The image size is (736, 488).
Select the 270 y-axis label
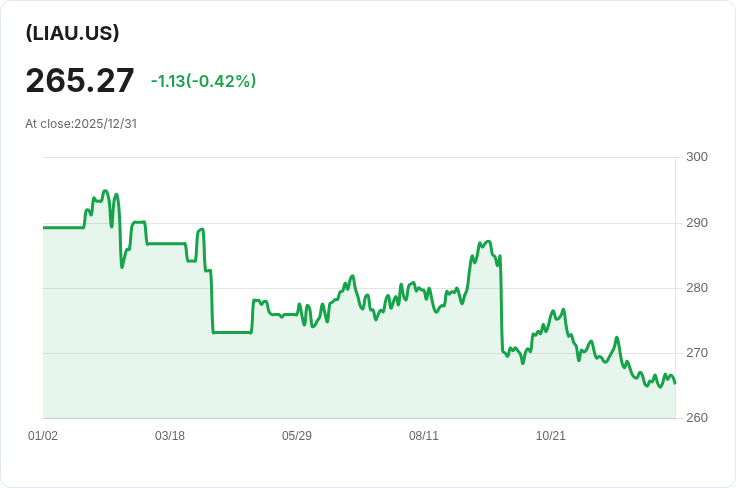tap(697, 353)
